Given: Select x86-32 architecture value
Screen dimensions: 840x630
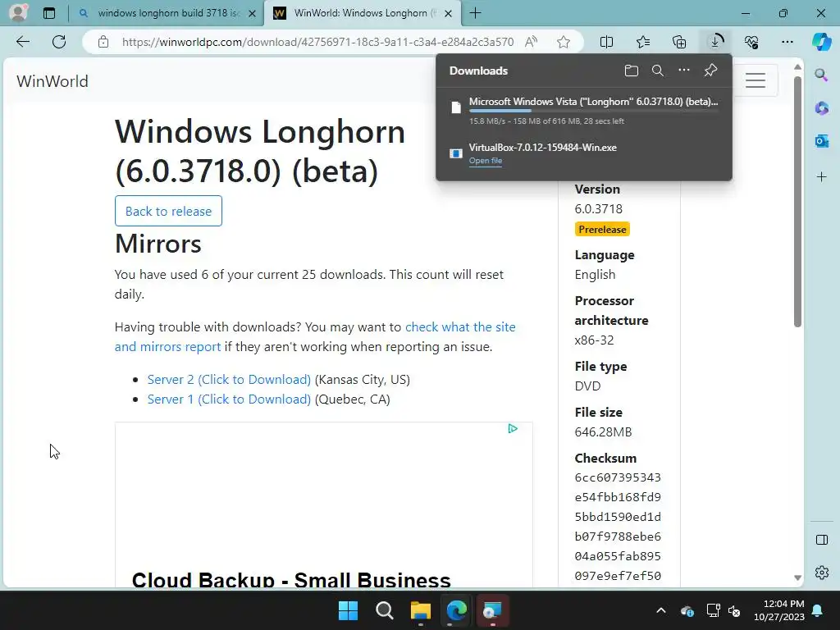Looking at the screenshot, I should click(594, 340).
